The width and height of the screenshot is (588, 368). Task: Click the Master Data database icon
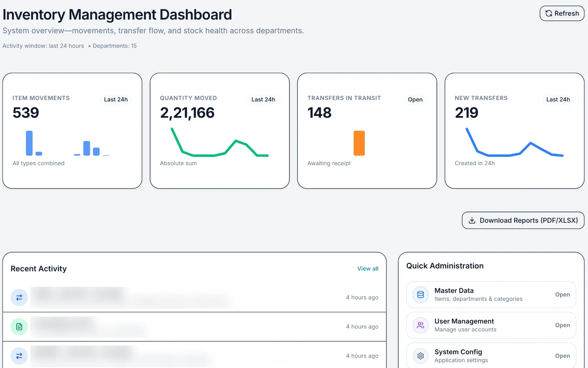click(420, 294)
